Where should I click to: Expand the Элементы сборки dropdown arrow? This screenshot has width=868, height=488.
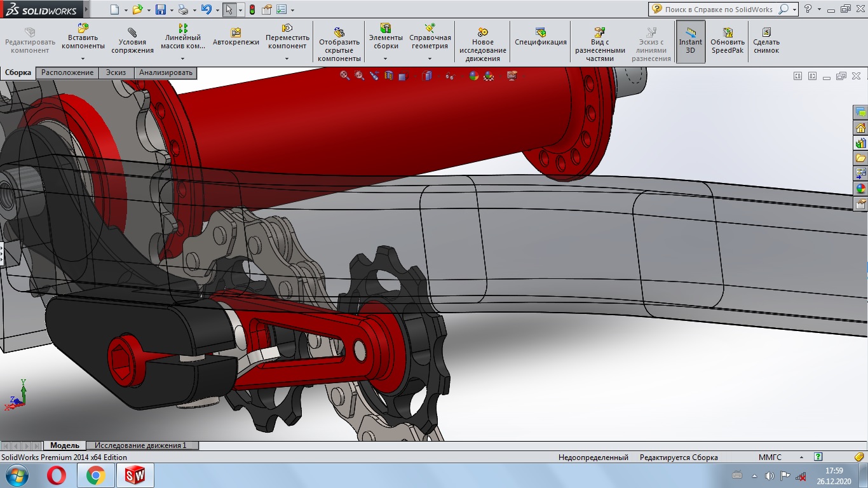385,58
